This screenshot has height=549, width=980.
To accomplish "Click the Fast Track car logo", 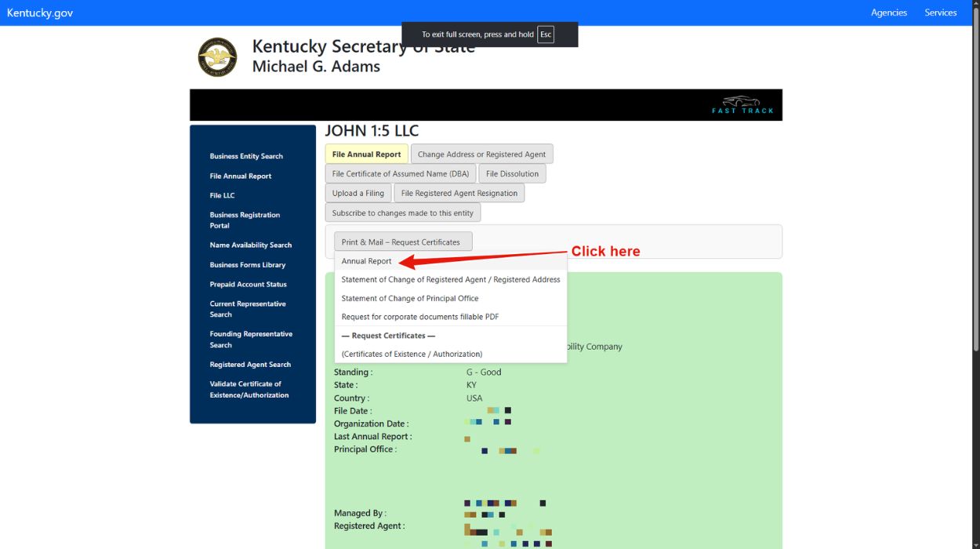I will (x=742, y=105).
